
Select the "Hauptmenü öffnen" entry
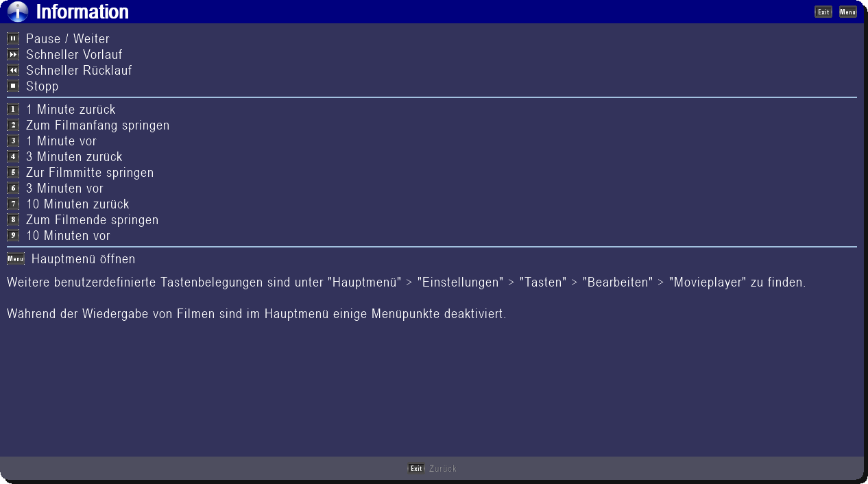tap(83, 259)
